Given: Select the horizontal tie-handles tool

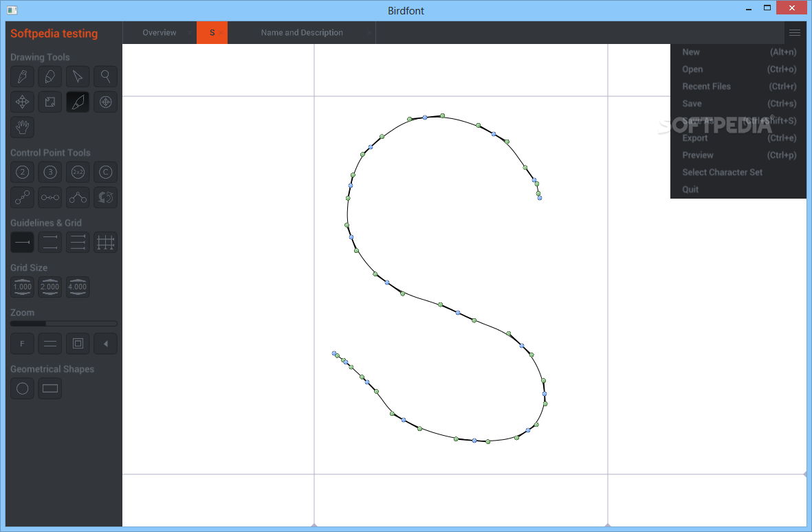Looking at the screenshot, I should point(50,198).
